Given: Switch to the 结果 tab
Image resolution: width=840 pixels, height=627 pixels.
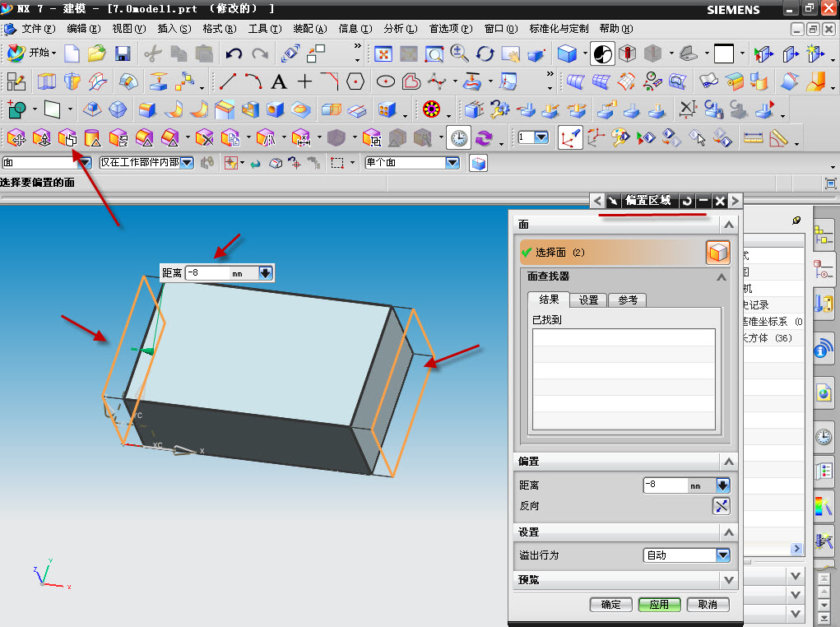Looking at the screenshot, I should coord(549,300).
